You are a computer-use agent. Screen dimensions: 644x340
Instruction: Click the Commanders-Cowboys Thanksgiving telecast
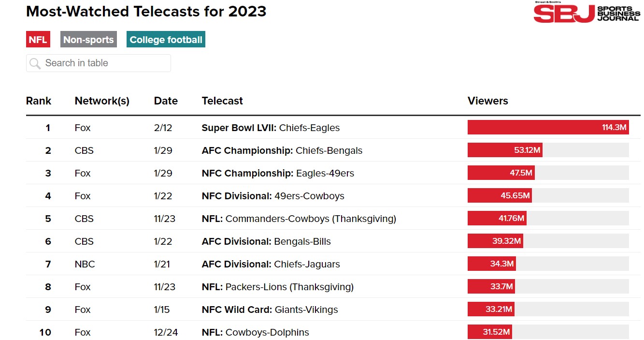(x=299, y=219)
